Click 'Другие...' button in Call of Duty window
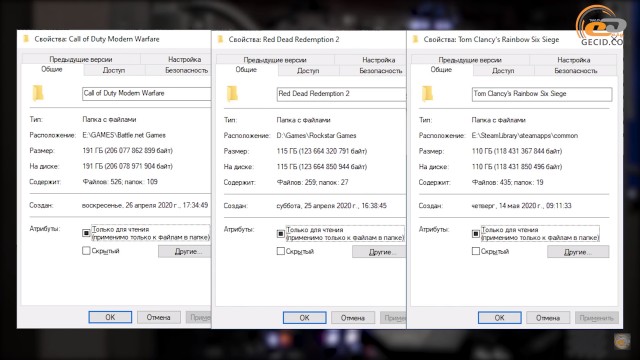Screen dimensions: 640x360 184,251
